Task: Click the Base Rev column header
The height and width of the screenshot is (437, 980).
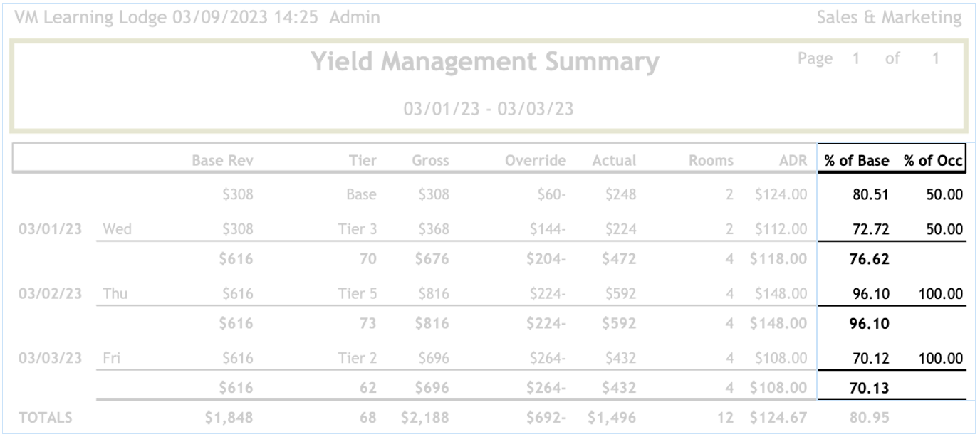Action: tap(222, 162)
